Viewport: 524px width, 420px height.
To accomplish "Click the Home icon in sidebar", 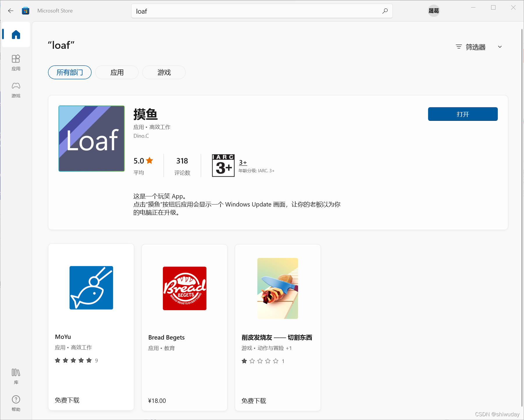I will 16,35.
